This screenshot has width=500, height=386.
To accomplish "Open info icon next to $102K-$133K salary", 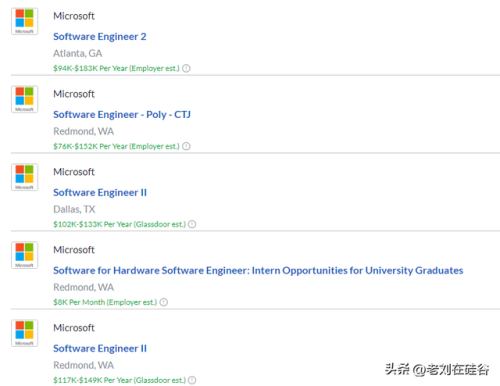I will (192, 224).
